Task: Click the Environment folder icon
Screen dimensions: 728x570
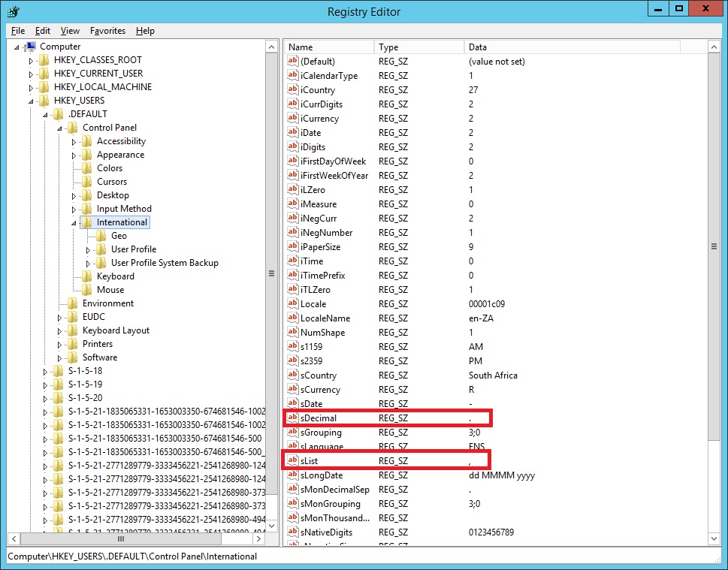Action: [x=72, y=303]
